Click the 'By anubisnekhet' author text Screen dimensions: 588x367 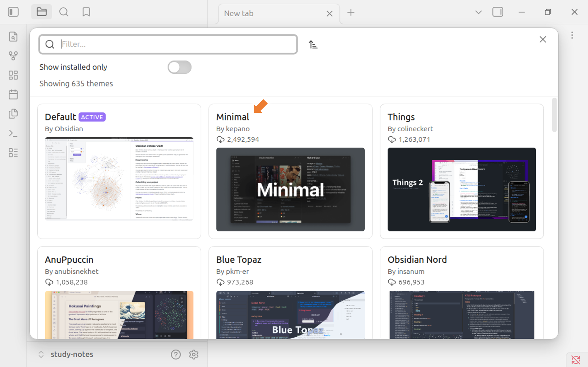(72, 272)
